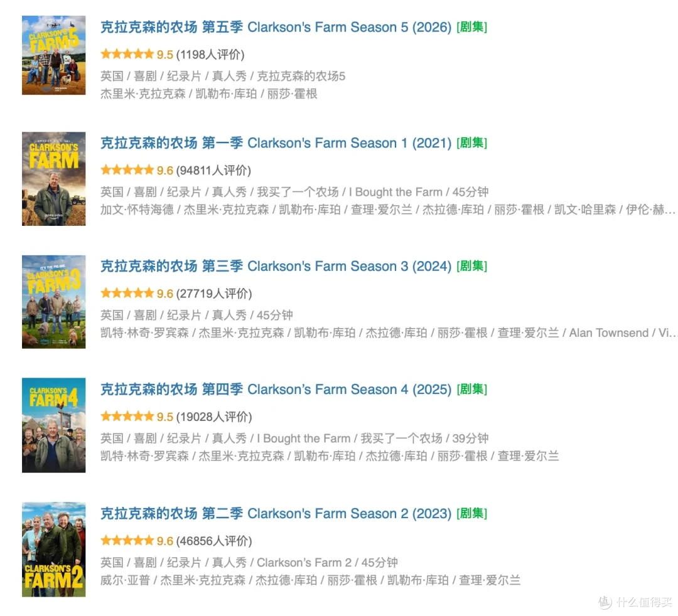Open the Clarkson's Farm Season 5 (2026) title link
Image resolution: width=678 pixels, height=616 pixels.
pyautogui.click(x=276, y=27)
